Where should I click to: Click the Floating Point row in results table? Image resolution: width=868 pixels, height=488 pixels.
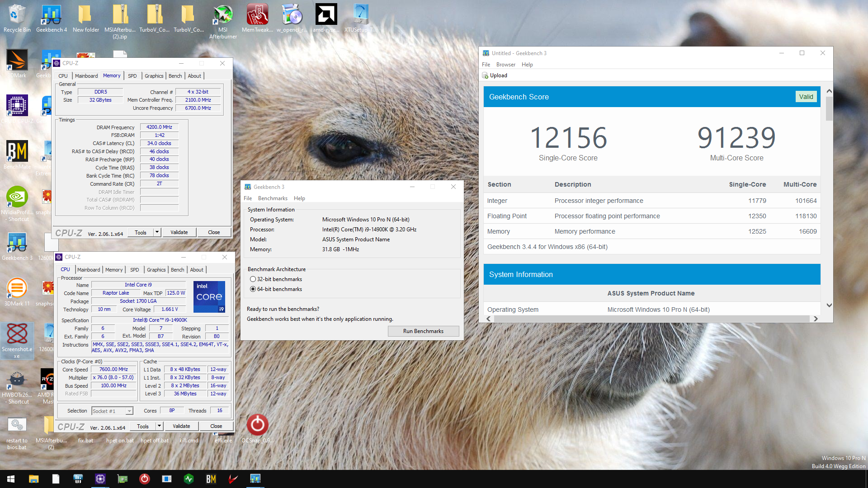point(652,216)
